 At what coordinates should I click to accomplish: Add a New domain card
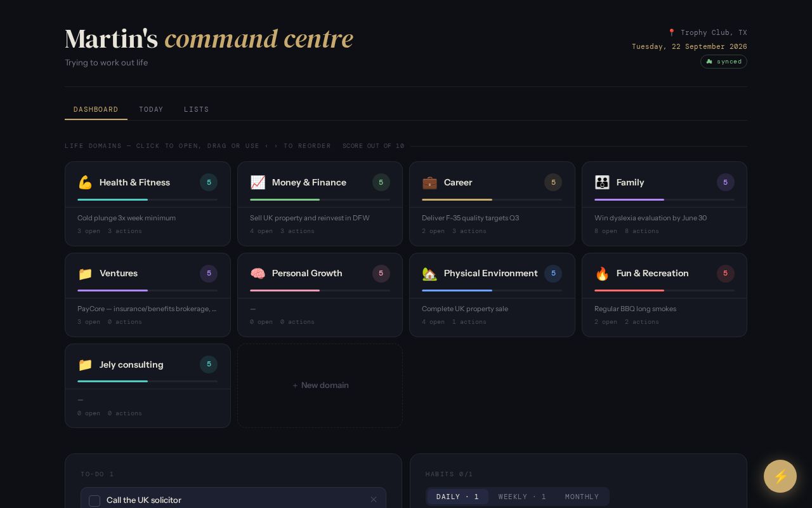coord(320,385)
